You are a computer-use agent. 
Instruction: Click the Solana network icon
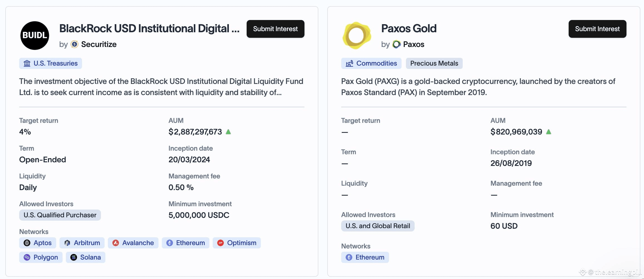[x=74, y=257]
